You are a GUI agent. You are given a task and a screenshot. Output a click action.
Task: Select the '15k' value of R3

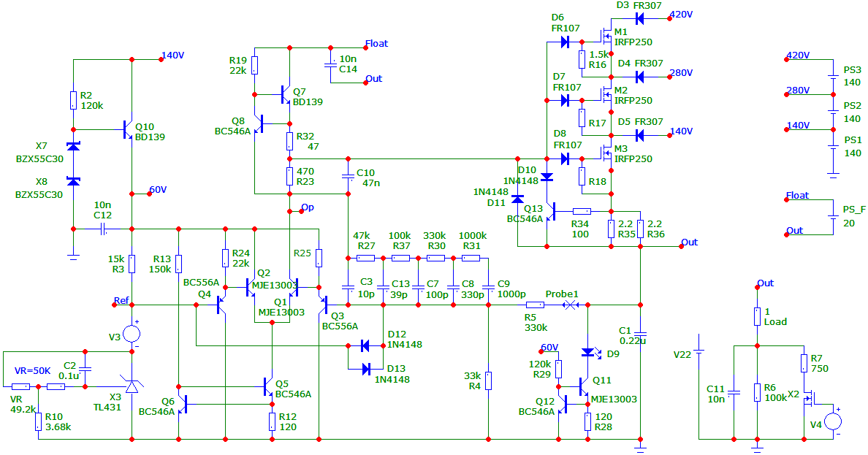coord(116,259)
